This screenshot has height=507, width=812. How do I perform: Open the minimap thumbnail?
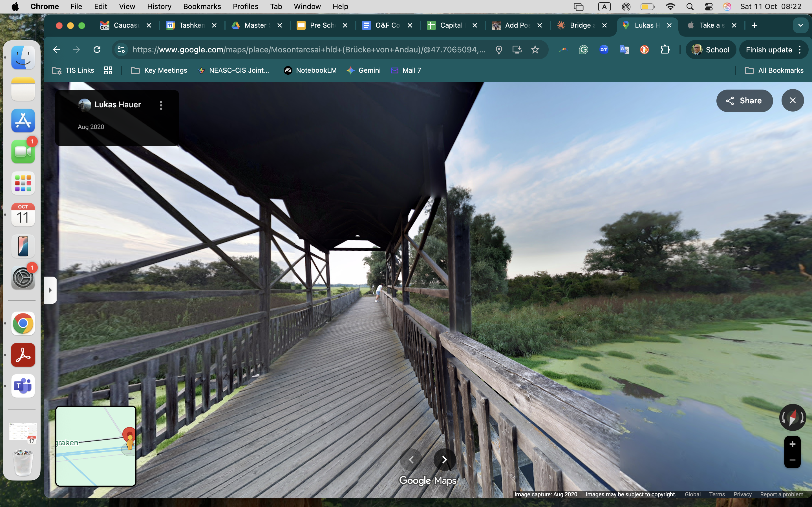[x=96, y=446]
